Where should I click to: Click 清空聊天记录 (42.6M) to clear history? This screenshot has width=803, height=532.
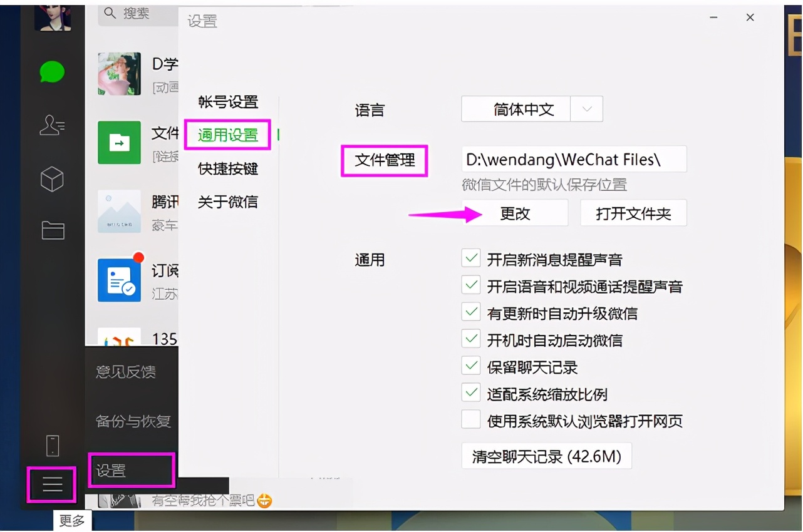(x=546, y=456)
